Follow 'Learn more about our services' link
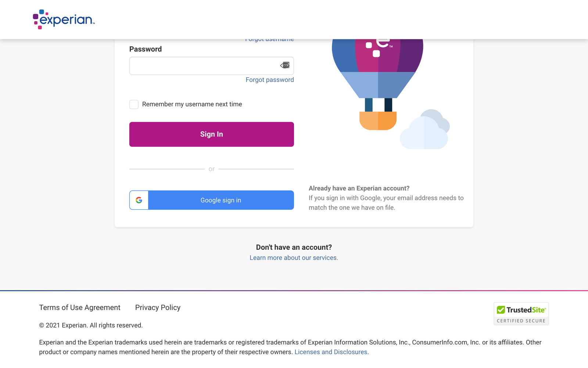Image resolution: width=588 pixels, height=368 pixels. coord(294,257)
